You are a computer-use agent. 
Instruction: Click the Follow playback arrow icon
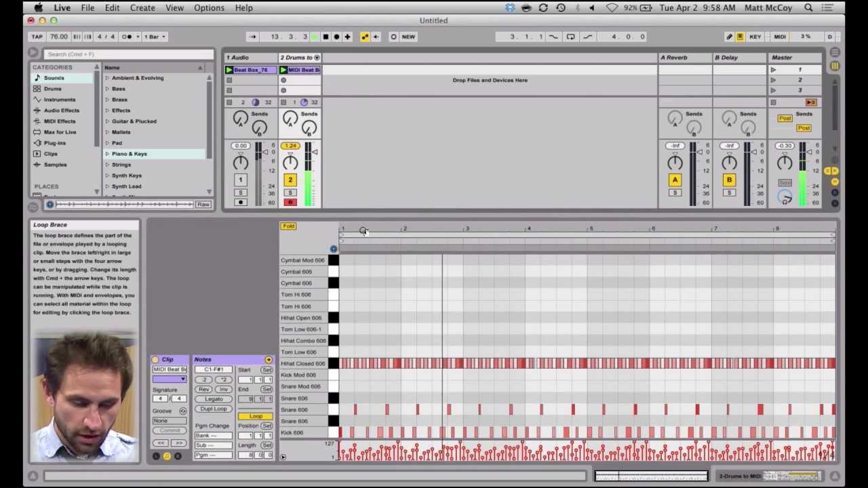pos(252,37)
